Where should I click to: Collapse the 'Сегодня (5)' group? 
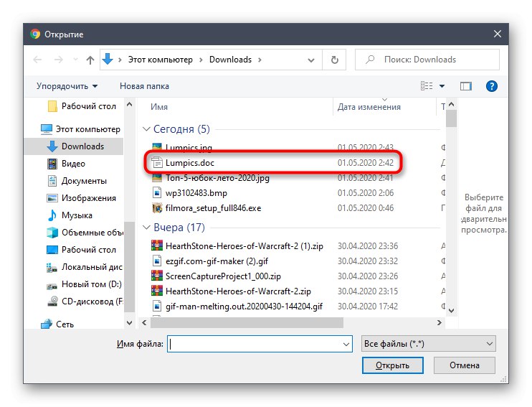point(146,129)
